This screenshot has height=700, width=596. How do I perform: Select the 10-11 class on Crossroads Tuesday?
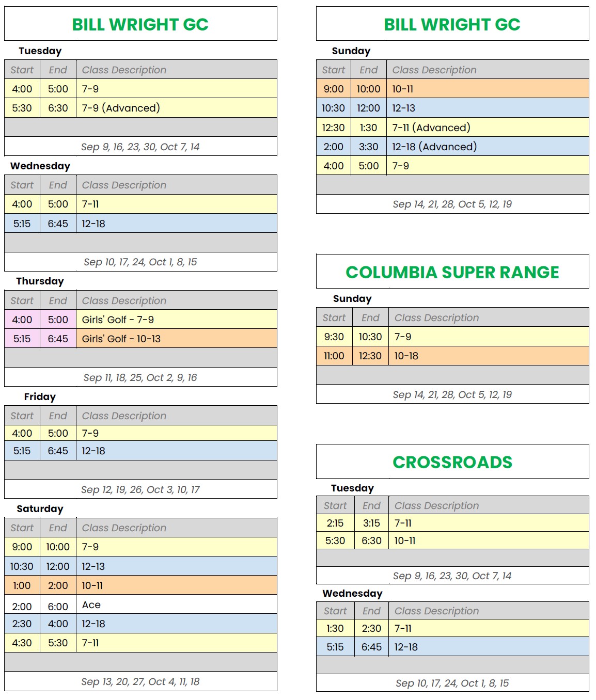click(404, 540)
